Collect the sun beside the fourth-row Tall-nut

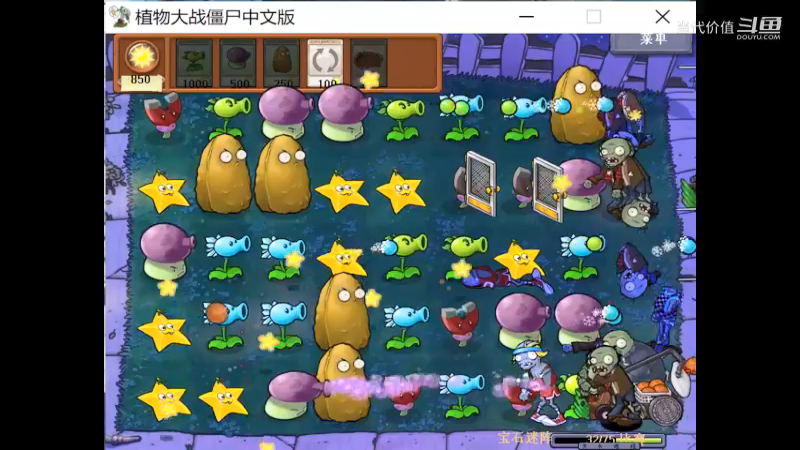pyautogui.click(x=373, y=297)
